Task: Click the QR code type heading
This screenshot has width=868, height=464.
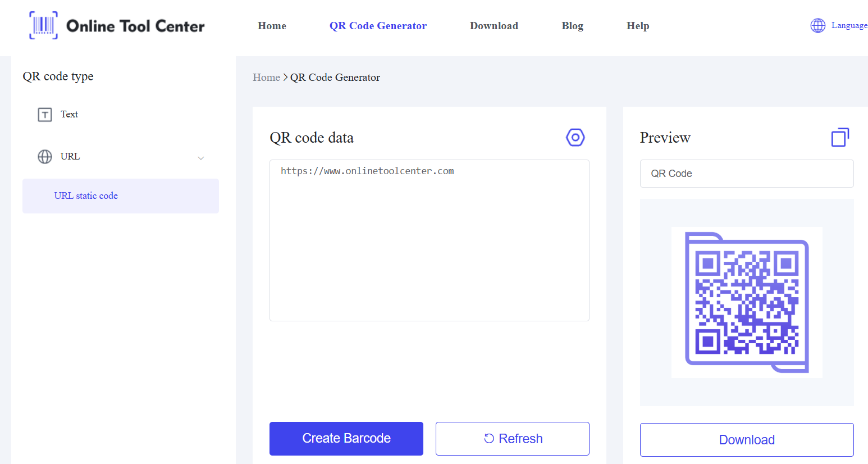Action: tap(58, 76)
